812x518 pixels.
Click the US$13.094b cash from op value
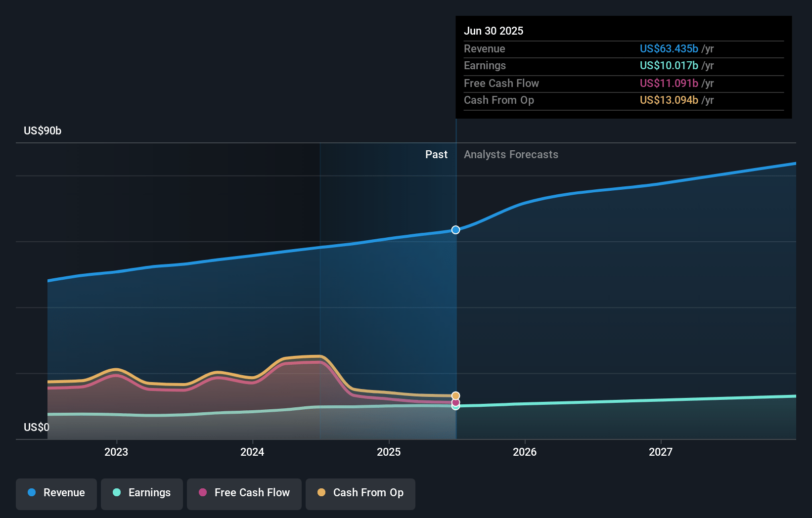point(669,100)
